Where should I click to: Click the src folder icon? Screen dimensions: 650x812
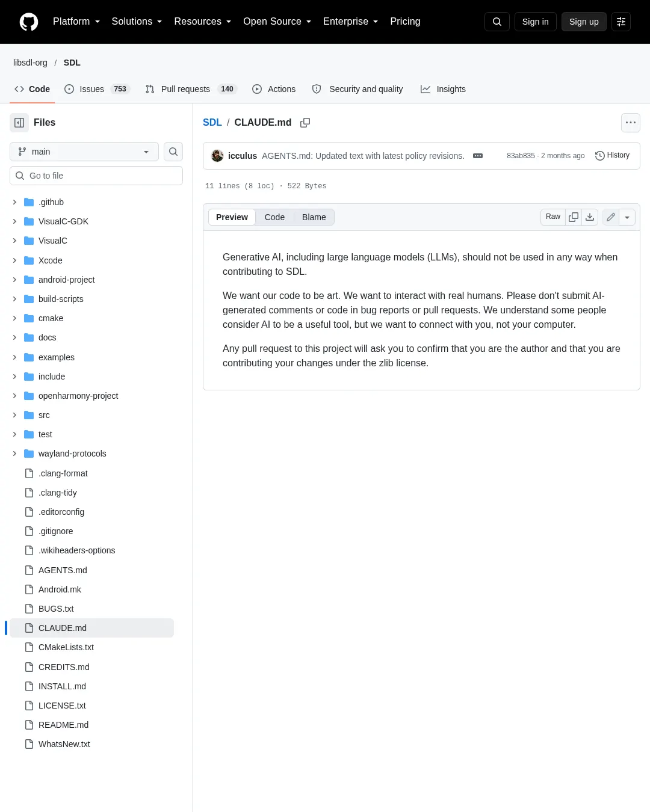pos(29,415)
